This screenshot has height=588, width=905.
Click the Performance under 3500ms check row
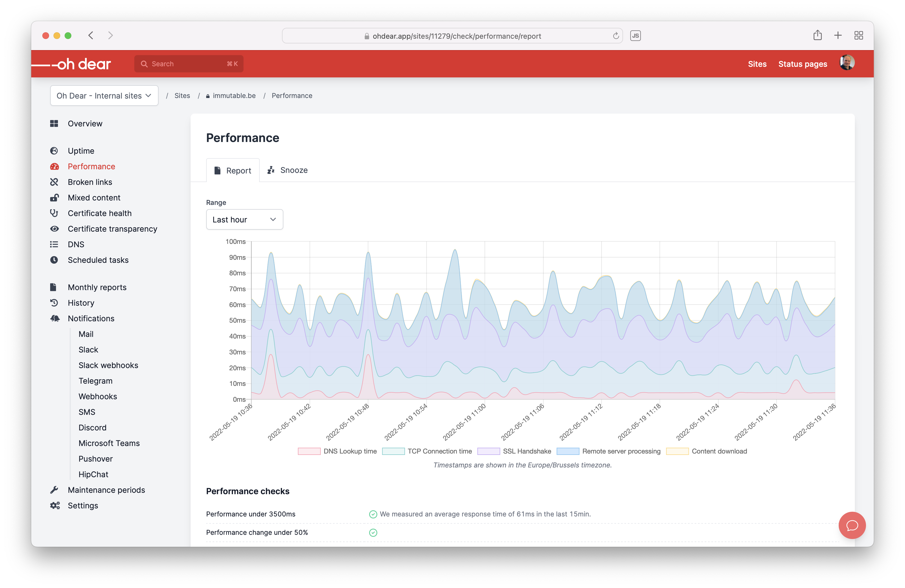click(x=522, y=514)
